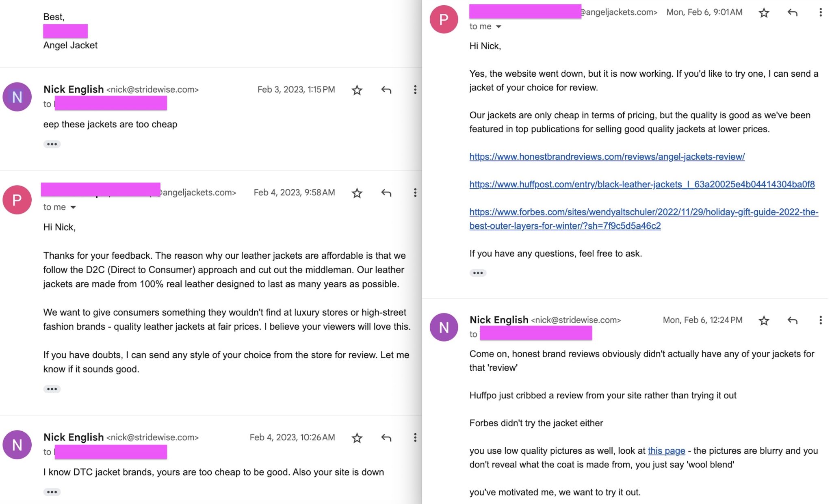This screenshot has width=832, height=504.
Task: Reply to the Feb 4, 10:26 AM message
Action: coord(386,437)
